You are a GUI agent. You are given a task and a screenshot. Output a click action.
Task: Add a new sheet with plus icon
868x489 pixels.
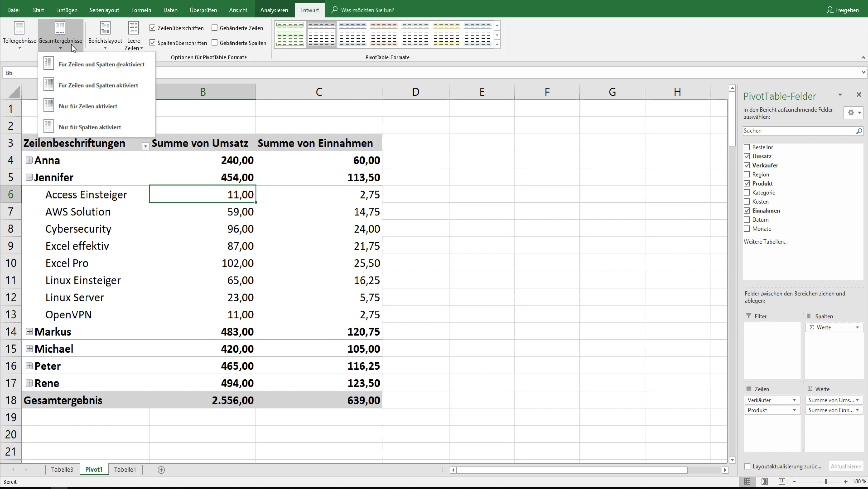click(161, 470)
